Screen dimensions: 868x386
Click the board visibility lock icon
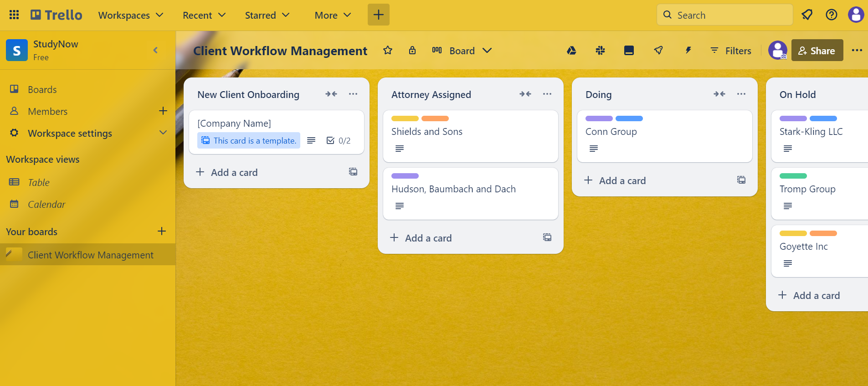412,51
